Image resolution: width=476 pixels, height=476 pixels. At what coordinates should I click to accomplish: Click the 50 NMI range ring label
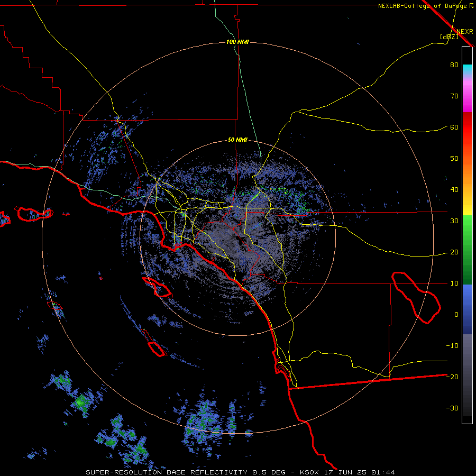pyautogui.click(x=237, y=140)
